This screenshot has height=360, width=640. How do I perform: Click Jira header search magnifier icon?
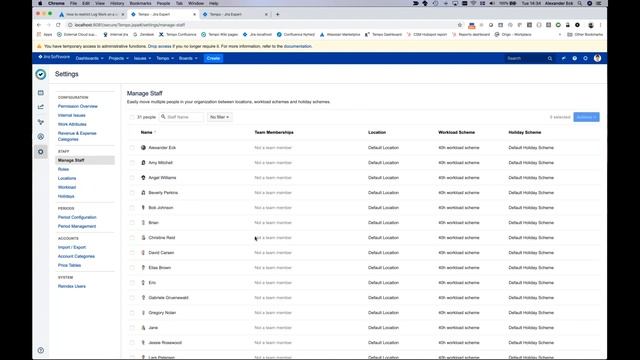[x=550, y=58]
